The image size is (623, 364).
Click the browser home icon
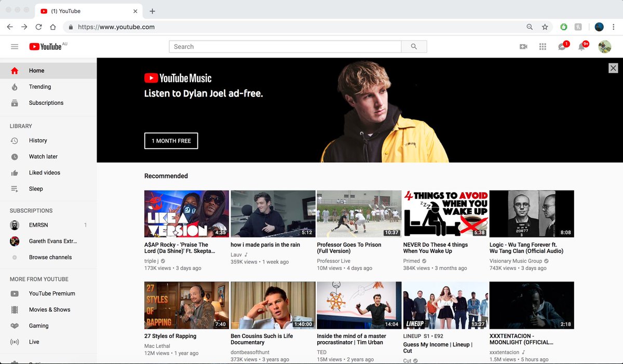pos(53,27)
